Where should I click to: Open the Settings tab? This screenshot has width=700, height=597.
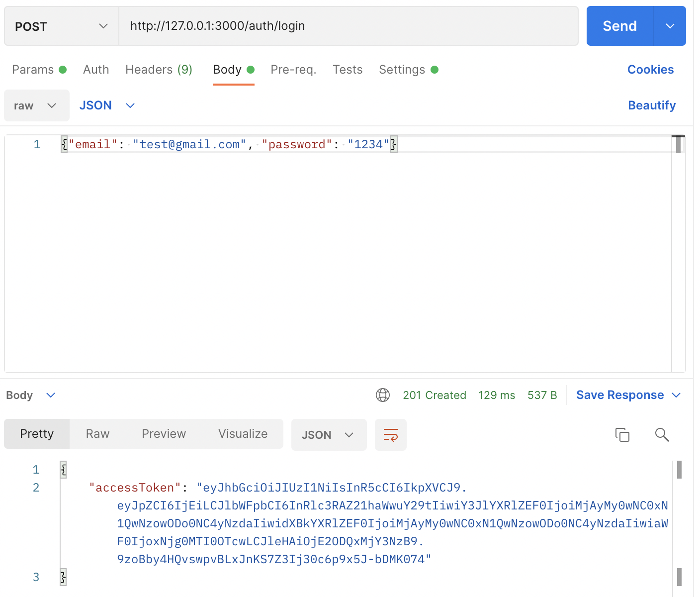(409, 70)
